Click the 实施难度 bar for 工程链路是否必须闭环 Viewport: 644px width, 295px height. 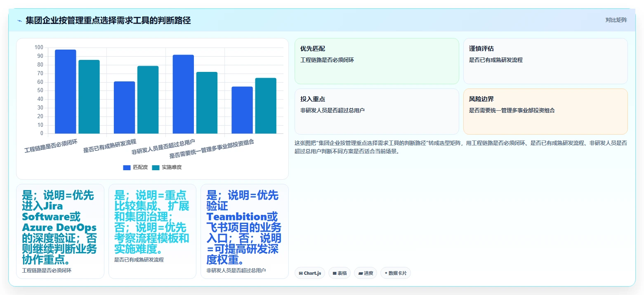(89, 97)
